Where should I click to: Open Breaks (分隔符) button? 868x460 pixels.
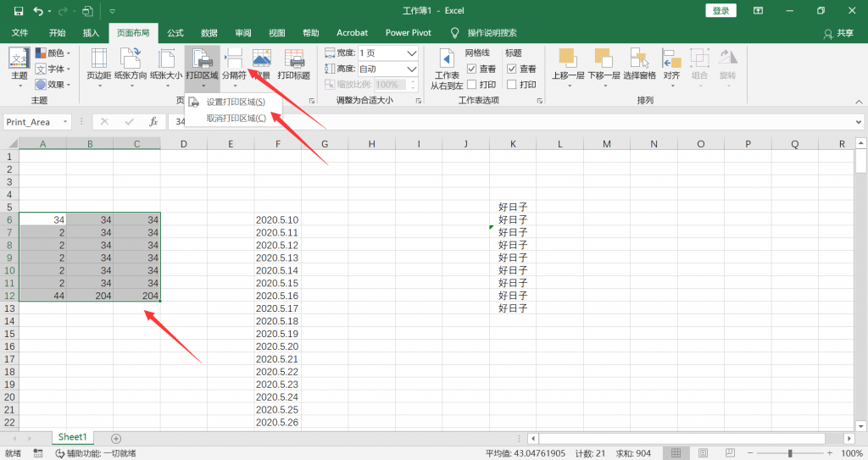coord(234,66)
